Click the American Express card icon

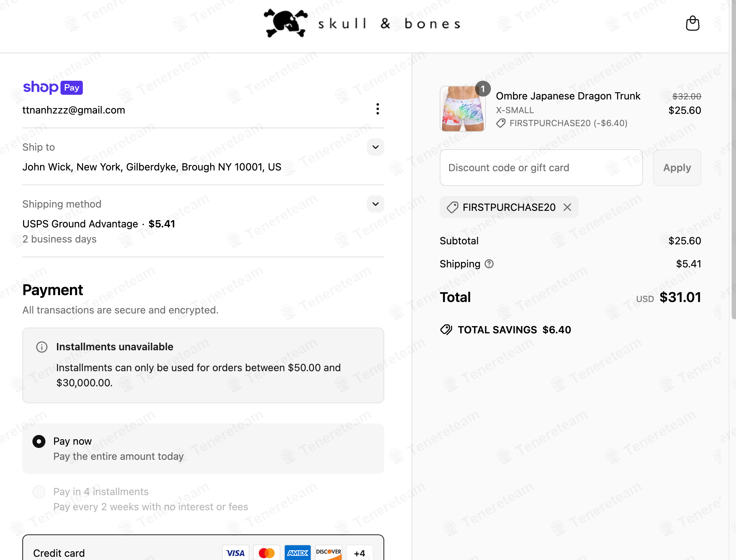(x=297, y=553)
